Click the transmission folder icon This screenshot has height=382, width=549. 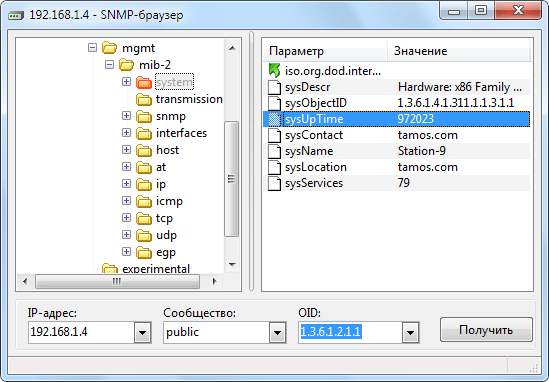point(144,99)
